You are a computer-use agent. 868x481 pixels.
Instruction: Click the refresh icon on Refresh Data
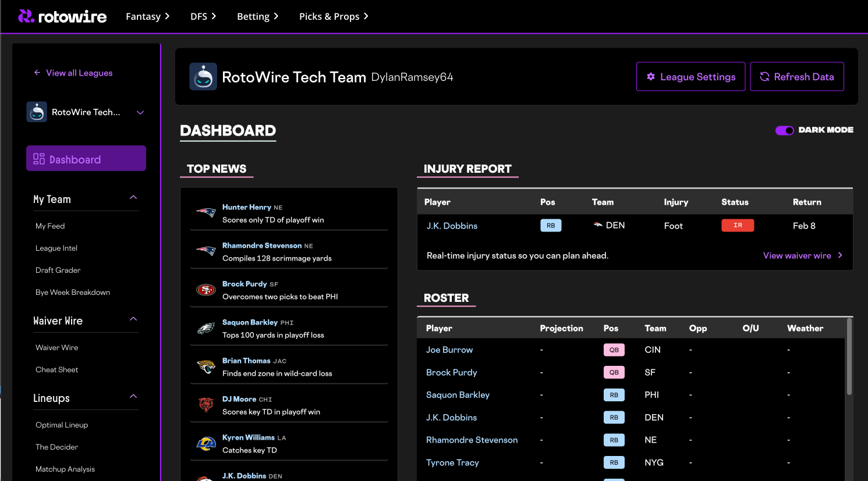(764, 76)
